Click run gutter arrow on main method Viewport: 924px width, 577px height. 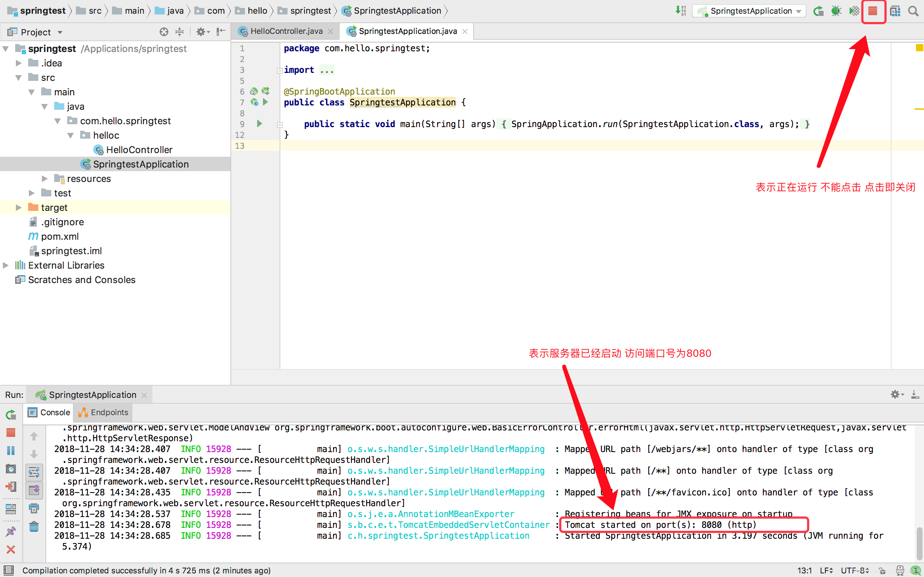[x=259, y=123]
